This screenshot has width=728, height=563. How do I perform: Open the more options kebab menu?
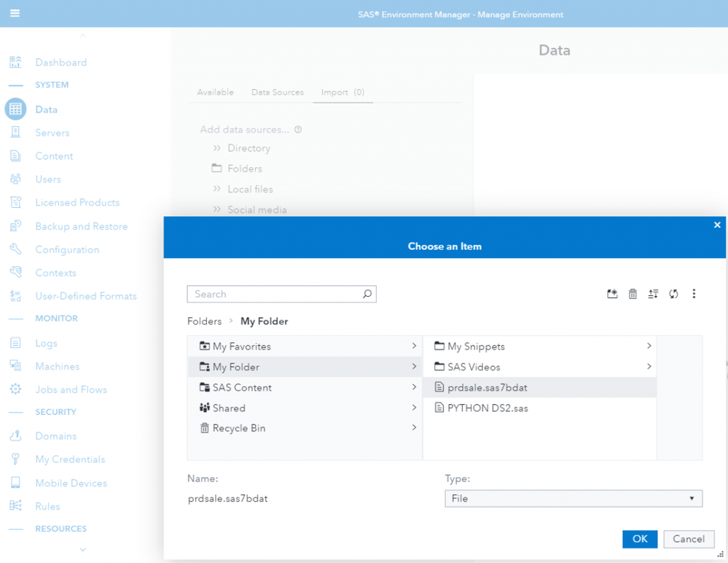[x=694, y=294]
